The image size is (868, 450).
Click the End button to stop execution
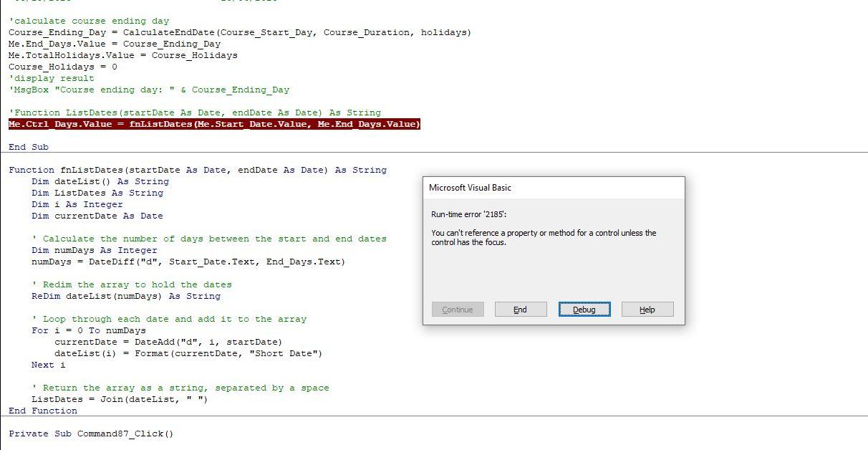521,309
